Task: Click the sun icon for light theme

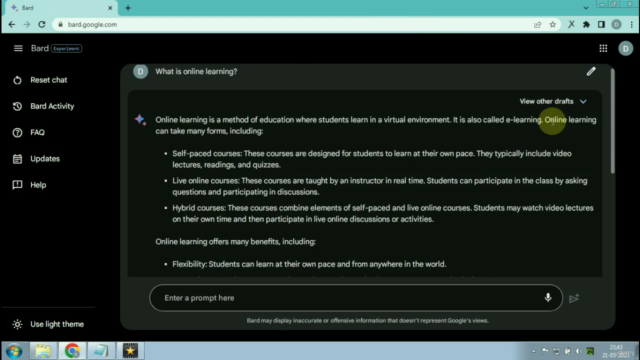Action: 17,324
